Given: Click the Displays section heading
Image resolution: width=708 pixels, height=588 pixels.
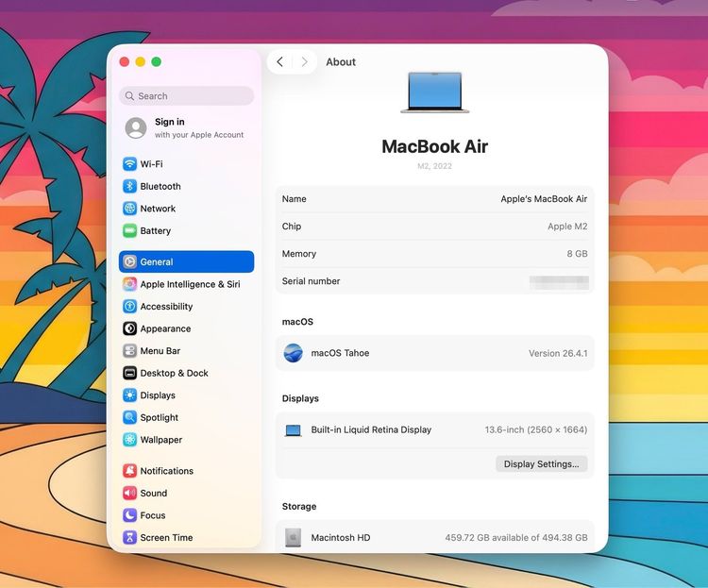Looking at the screenshot, I should [x=300, y=398].
